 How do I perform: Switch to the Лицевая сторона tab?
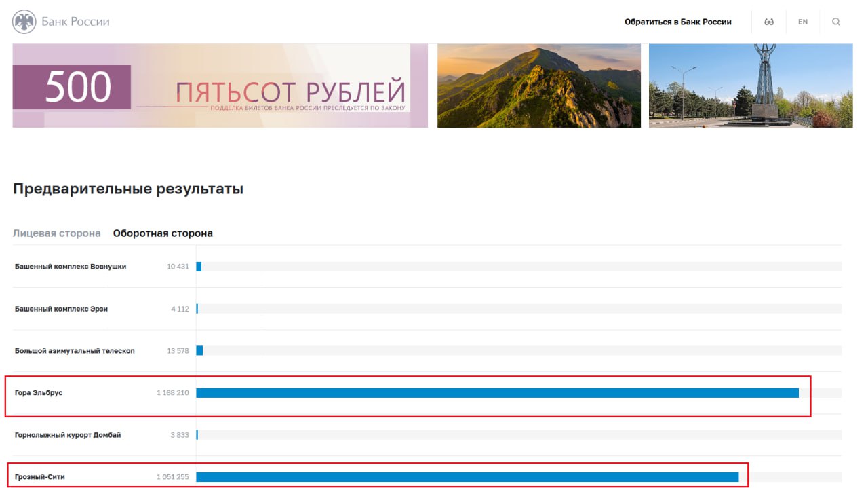(x=57, y=233)
